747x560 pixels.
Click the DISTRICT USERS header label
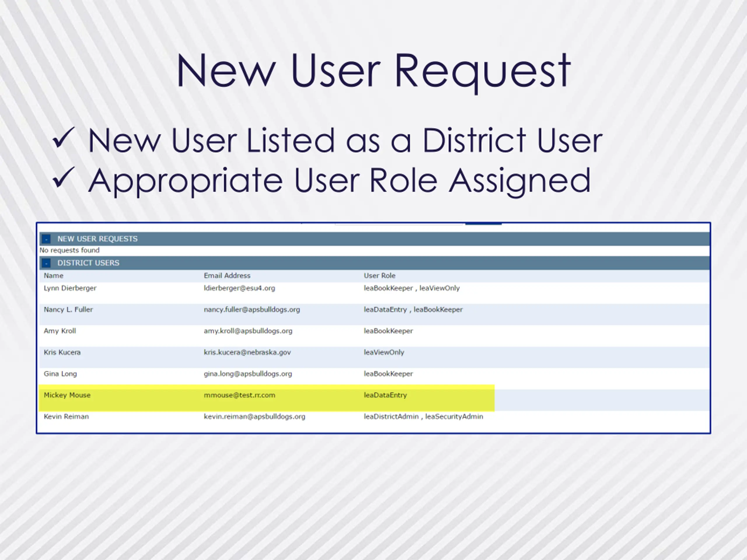tap(88, 263)
